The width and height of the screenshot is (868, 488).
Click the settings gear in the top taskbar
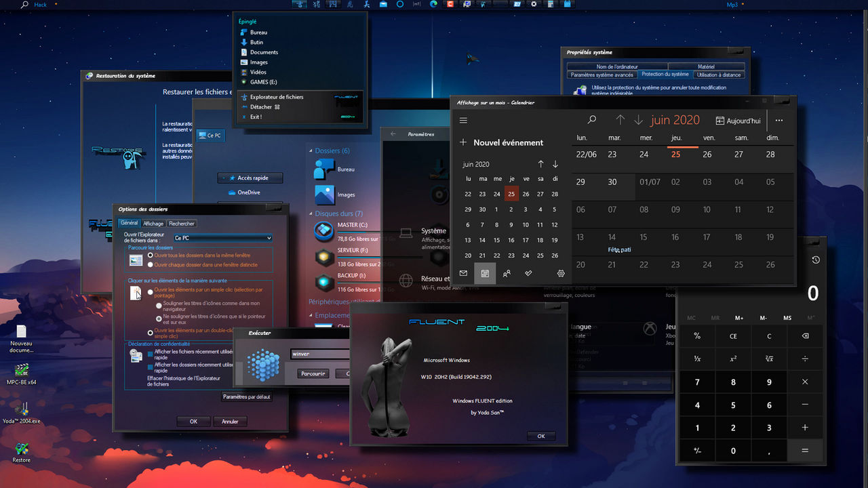pyautogui.click(x=534, y=4)
